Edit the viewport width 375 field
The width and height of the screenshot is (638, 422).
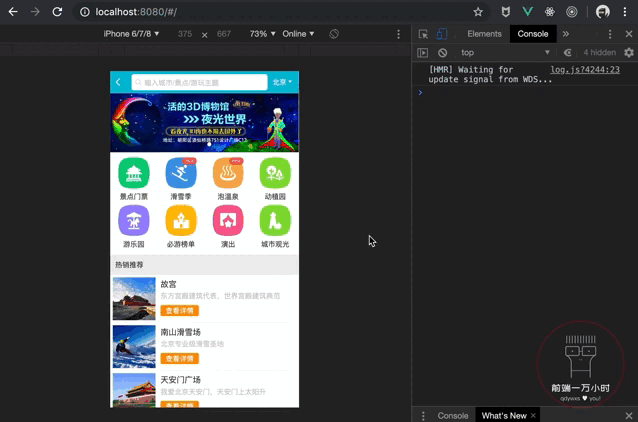click(185, 34)
